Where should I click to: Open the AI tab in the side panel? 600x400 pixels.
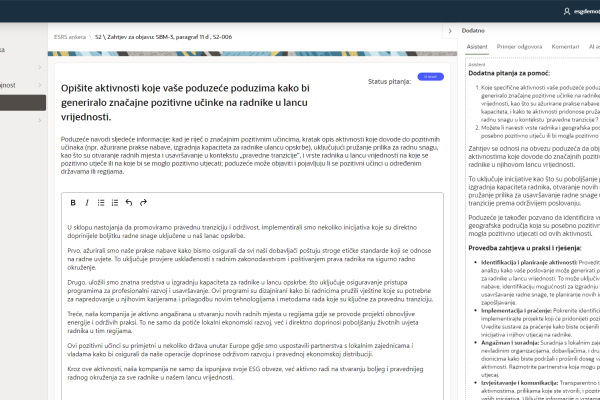(593, 47)
